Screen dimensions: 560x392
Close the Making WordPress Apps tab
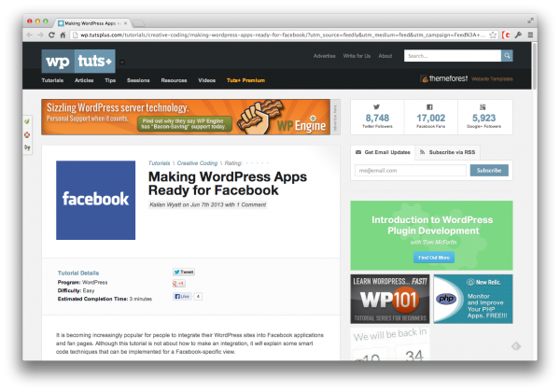pos(125,23)
